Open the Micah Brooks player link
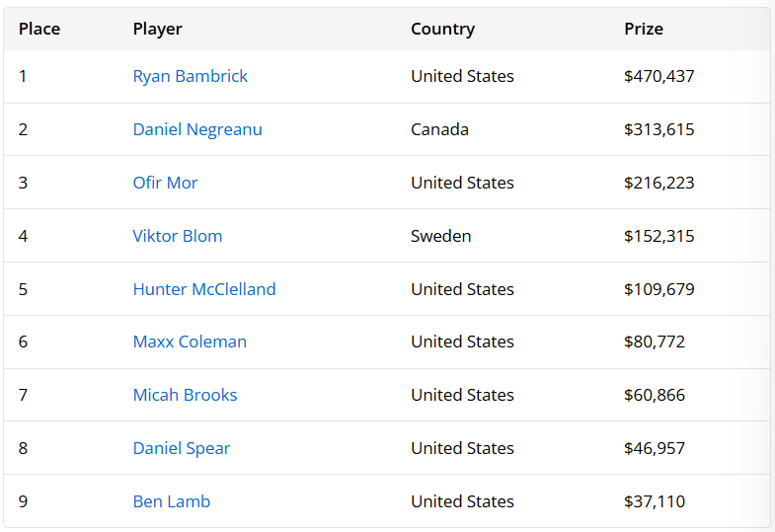 pyautogui.click(x=186, y=395)
